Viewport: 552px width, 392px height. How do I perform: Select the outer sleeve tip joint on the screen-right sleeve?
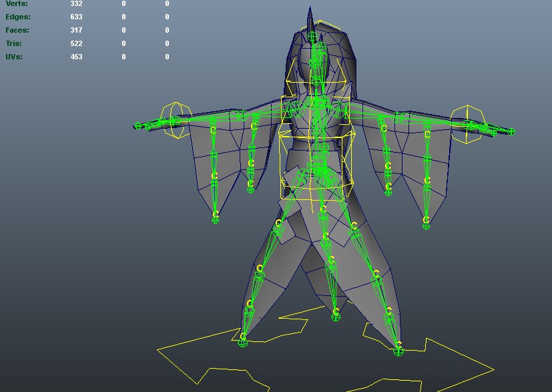426,226
